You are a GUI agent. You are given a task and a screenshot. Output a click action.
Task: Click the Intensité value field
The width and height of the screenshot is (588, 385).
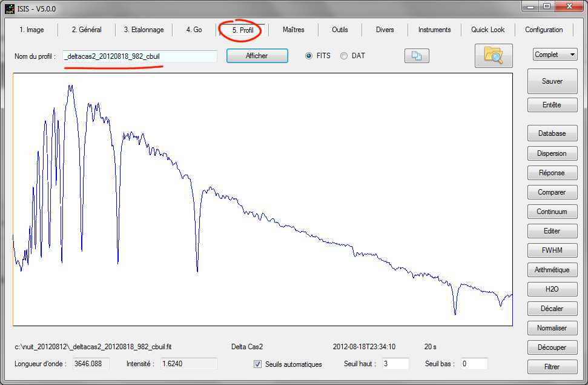(188, 364)
